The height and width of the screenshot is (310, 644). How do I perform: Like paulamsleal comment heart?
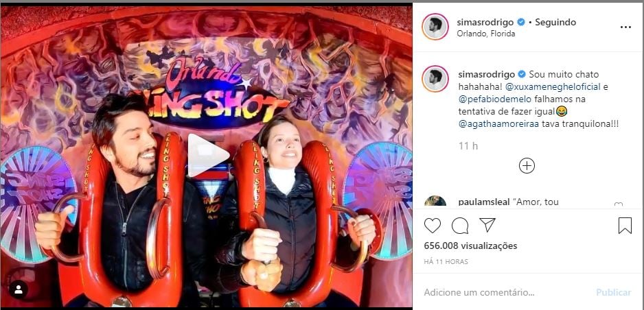pyautogui.click(x=618, y=204)
